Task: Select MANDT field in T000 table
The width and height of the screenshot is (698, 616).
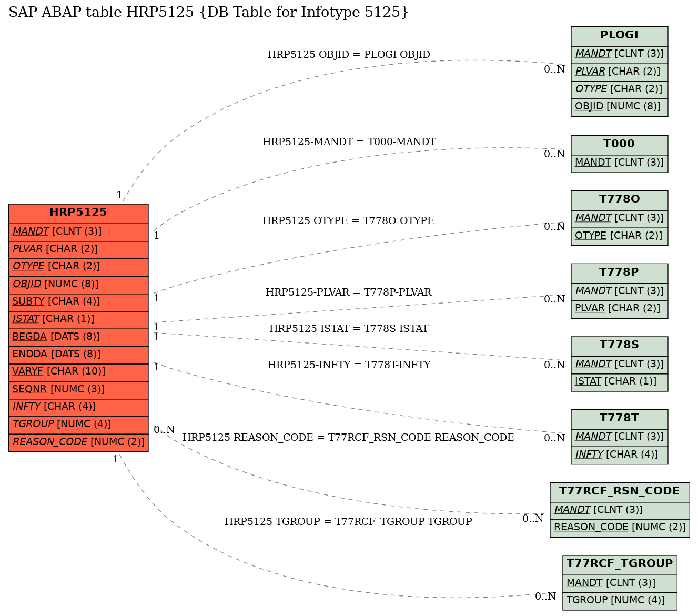Action: pyautogui.click(x=619, y=163)
